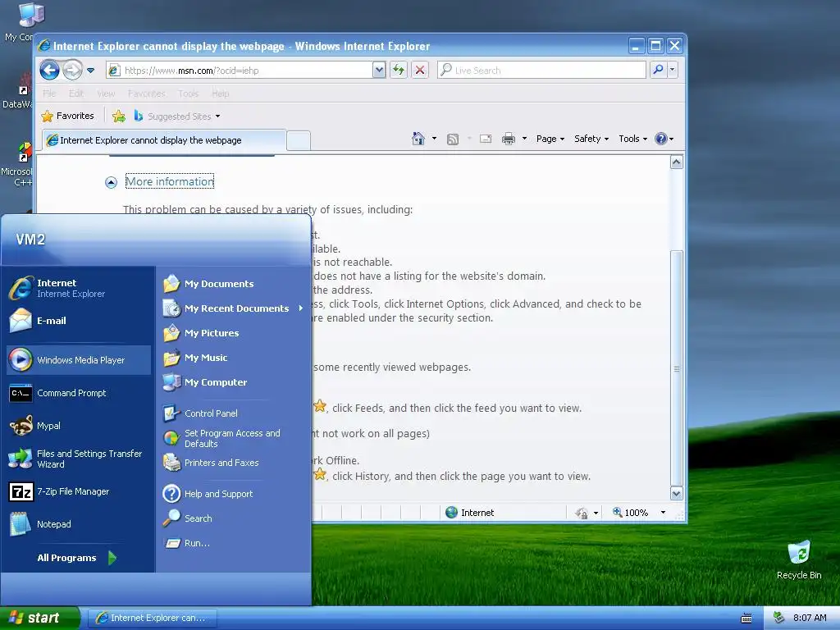840x630 pixels.
Task: Open My Pictures folder
Action: [x=233, y=333]
